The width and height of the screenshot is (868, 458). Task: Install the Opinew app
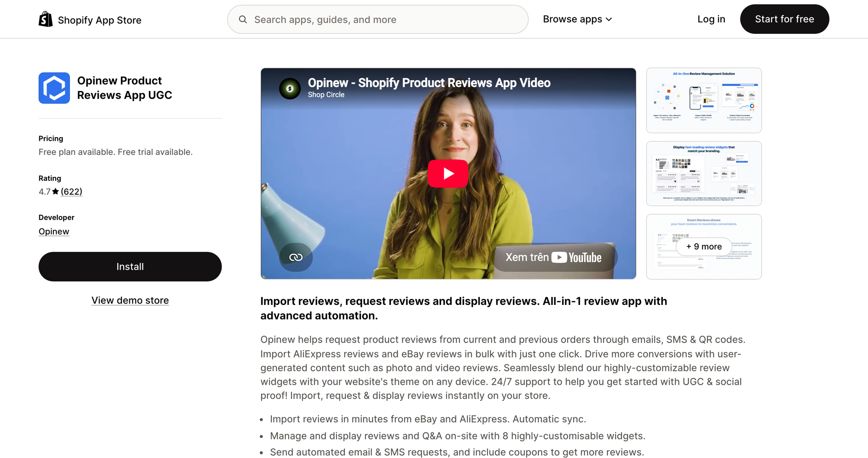coord(130,267)
